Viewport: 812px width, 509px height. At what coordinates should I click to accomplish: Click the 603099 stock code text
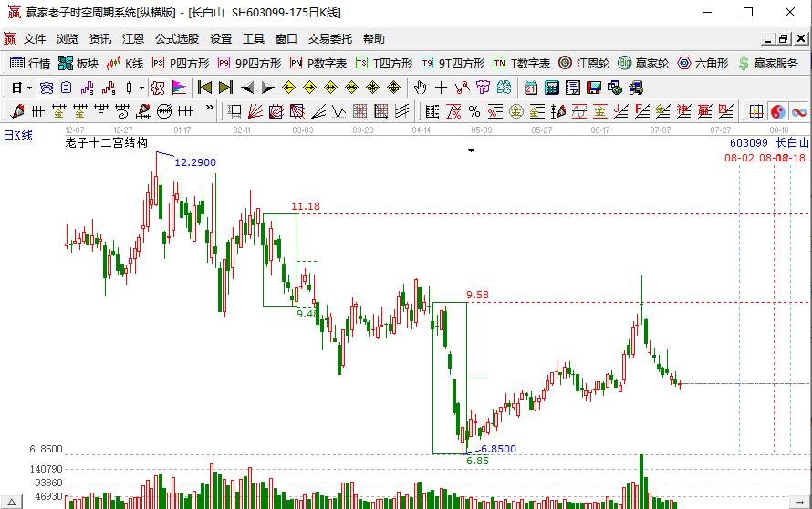(x=749, y=143)
